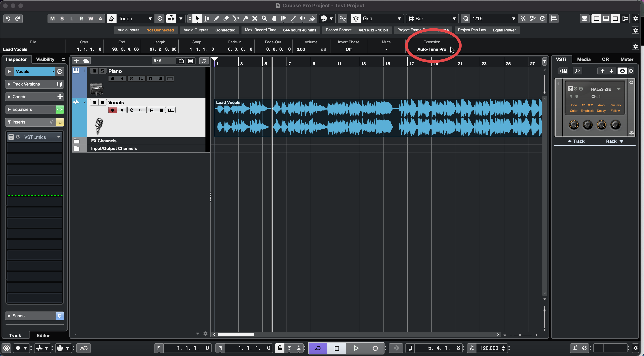Select the Split (scissors) tool
The height and width of the screenshot is (356, 644).
(x=236, y=19)
